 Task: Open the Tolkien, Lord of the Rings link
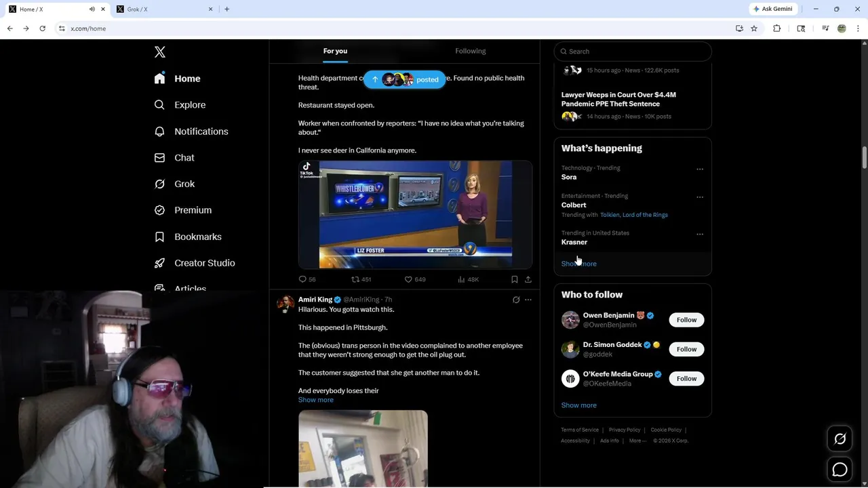634,215
